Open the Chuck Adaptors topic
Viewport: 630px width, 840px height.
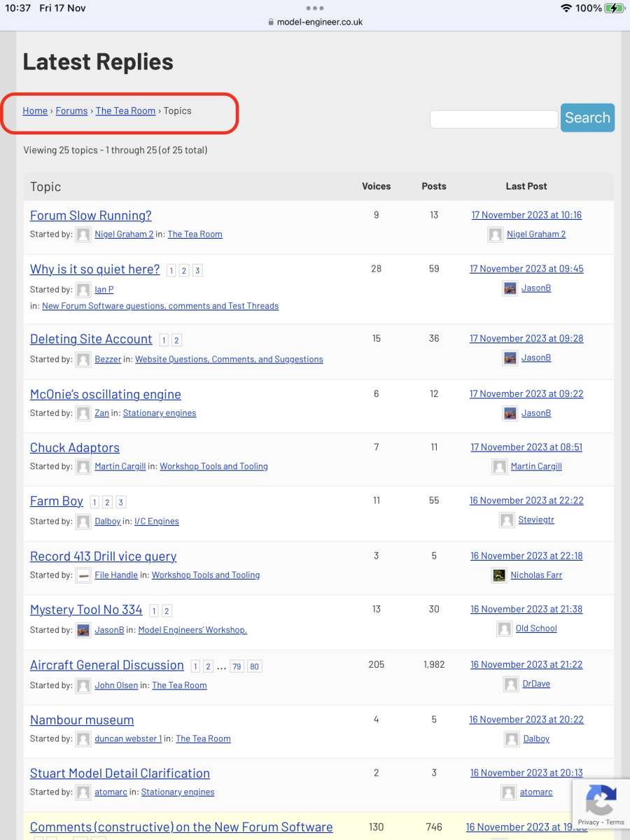coord(75,448)
